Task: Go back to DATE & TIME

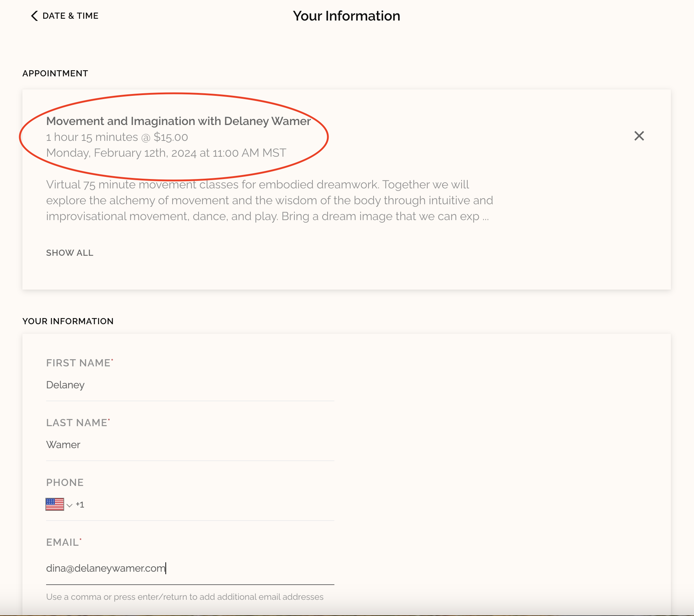Action: [x=70, y=16]
